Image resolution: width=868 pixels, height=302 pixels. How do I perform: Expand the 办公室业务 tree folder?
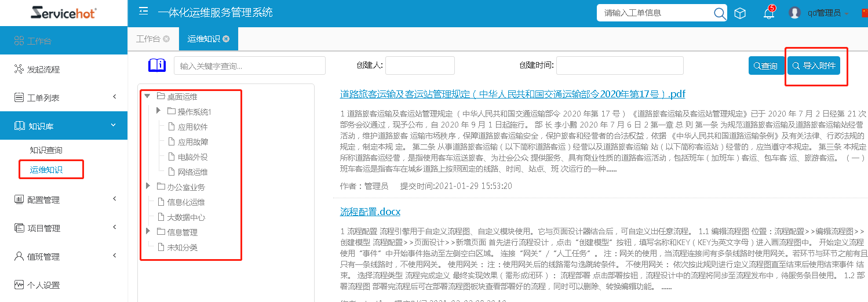pos(148,187)
